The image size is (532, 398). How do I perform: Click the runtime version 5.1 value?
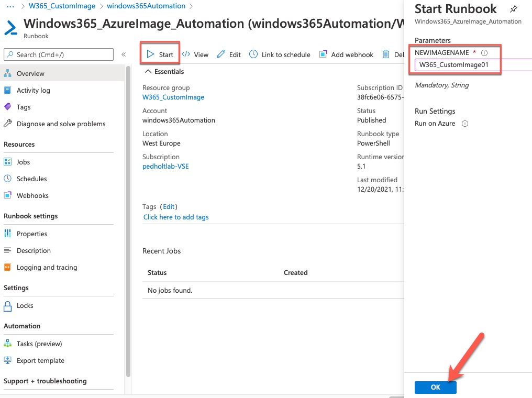point(361,166)
